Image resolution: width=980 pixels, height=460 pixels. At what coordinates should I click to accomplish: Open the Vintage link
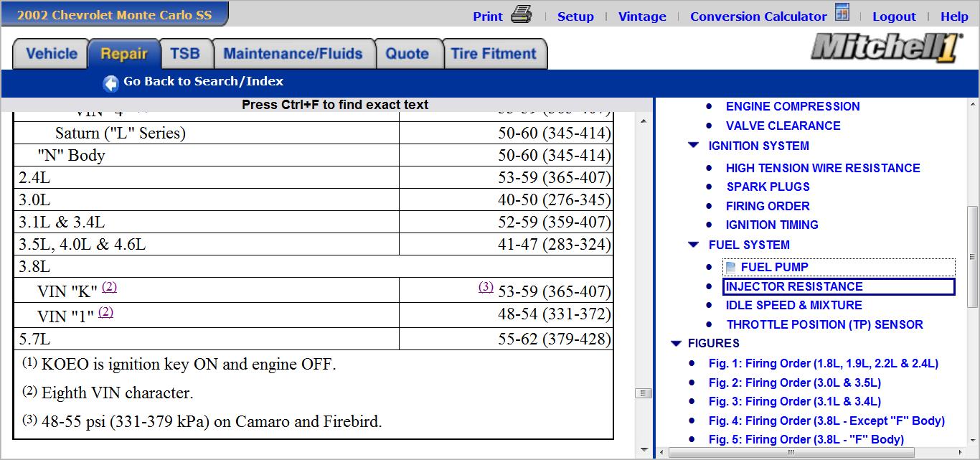642,17
